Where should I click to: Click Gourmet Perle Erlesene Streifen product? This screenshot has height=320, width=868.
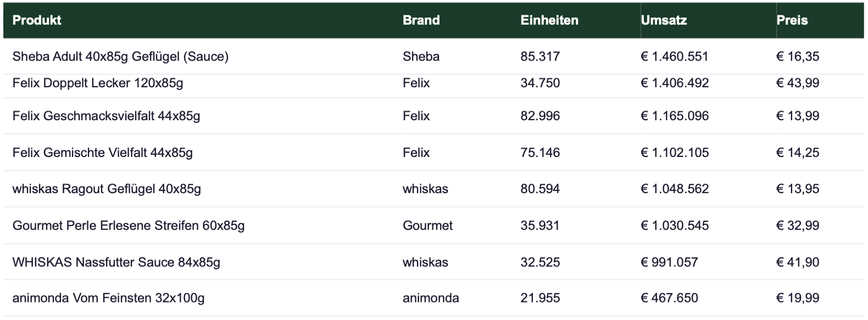129,226
